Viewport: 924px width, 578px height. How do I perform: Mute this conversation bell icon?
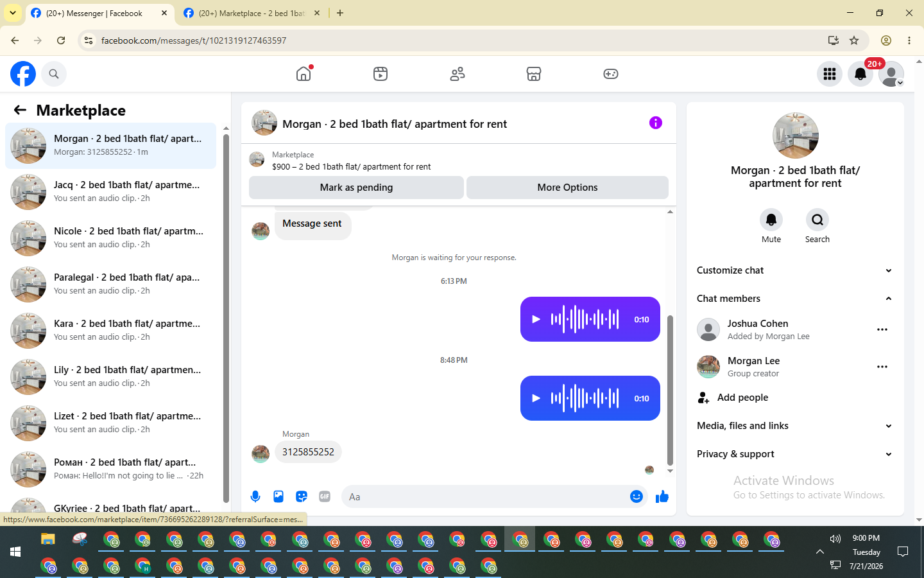tap(771, 220)
